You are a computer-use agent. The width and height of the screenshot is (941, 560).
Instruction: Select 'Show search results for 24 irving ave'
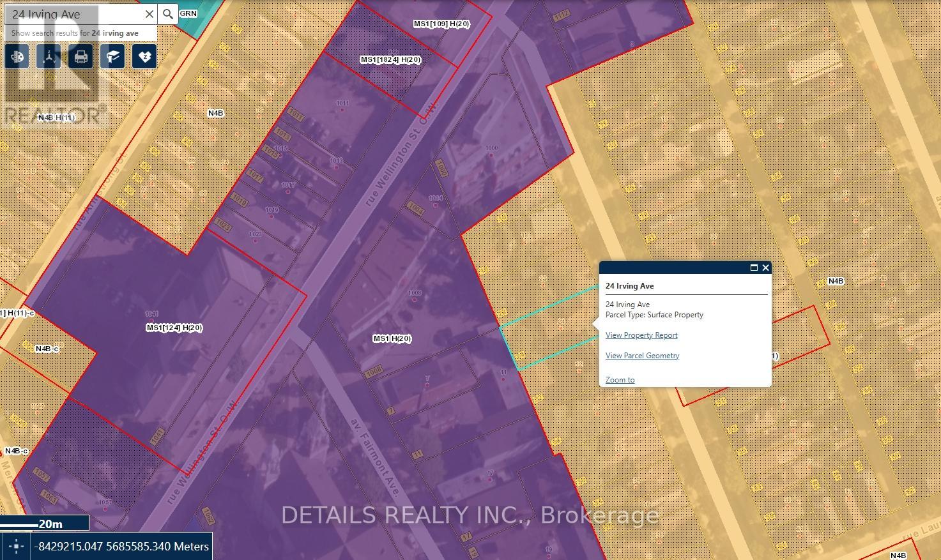(x=75, y=33)
